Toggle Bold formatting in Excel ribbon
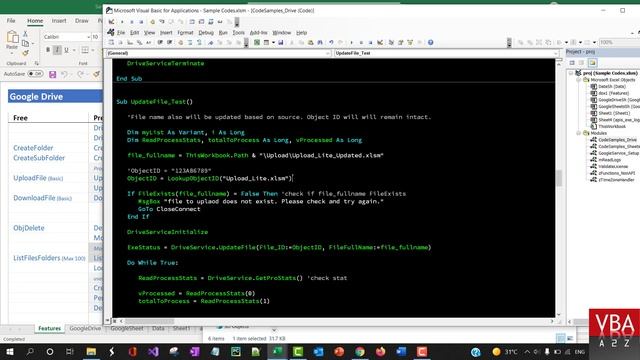This screenshot has width=640, height=360. [48, 50]
